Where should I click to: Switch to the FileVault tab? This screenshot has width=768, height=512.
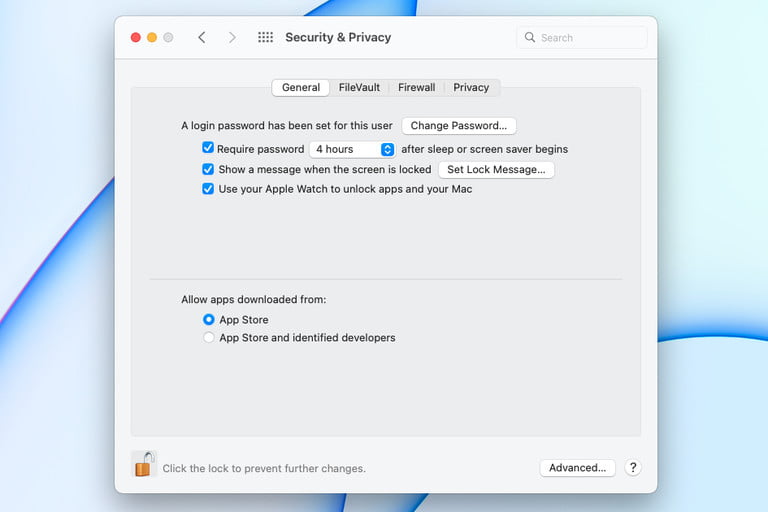pyautogui.click(x=359, y=87)
